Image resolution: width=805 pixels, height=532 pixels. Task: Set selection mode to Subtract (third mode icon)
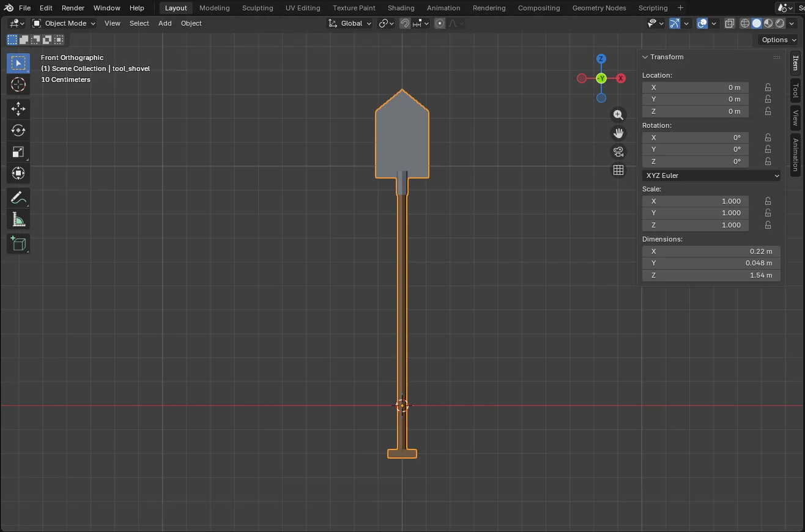click(x=35, y=40)
